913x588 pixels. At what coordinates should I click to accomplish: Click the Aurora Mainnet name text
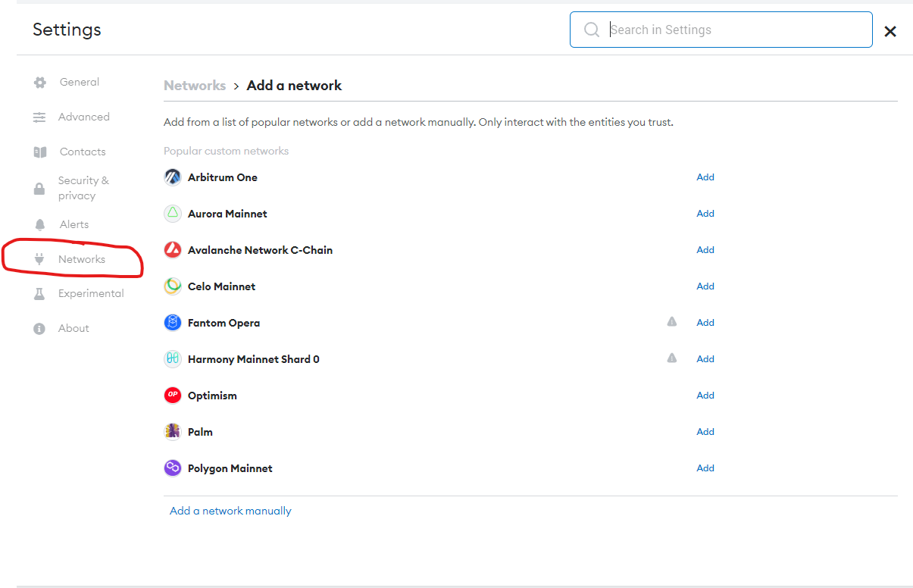[227, 214]
